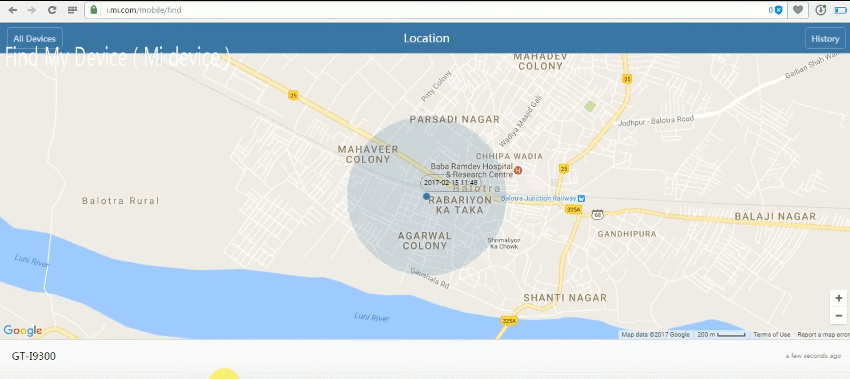Open the downloads arrow icon
The width and height of the screenshot is (850, 379).
click(x=821, y=10)
